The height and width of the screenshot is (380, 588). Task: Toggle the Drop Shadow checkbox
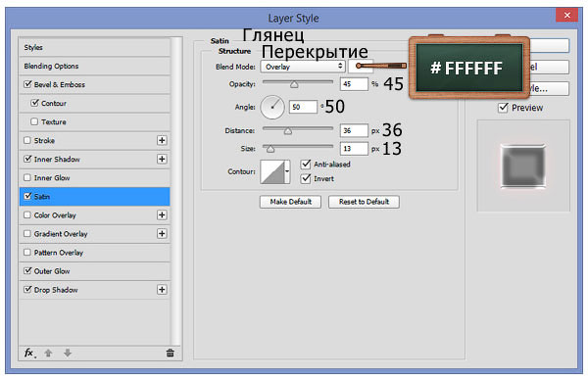click(27, 289)
